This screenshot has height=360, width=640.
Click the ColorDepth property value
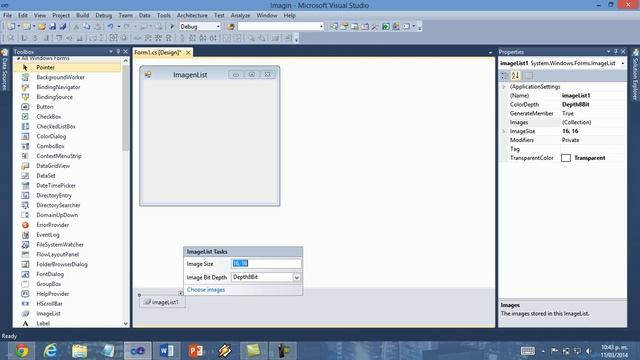[x=593, y=104]
